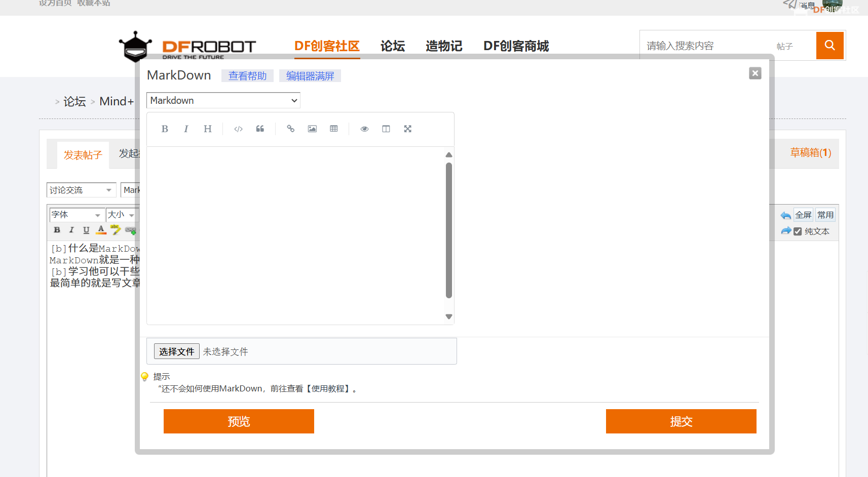Open the 论坛 nav item
The height and width of the screenshot is (477, 868).
(393, 46)
